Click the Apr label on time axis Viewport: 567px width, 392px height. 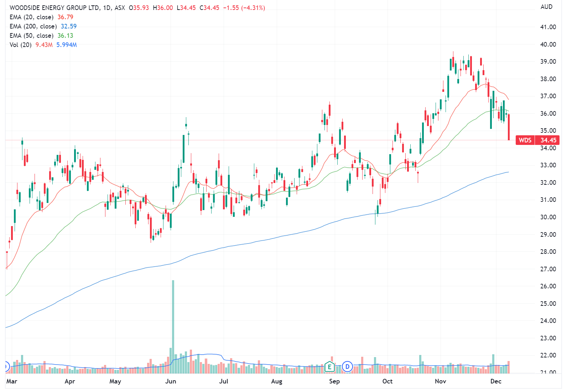tap(70, 381)
